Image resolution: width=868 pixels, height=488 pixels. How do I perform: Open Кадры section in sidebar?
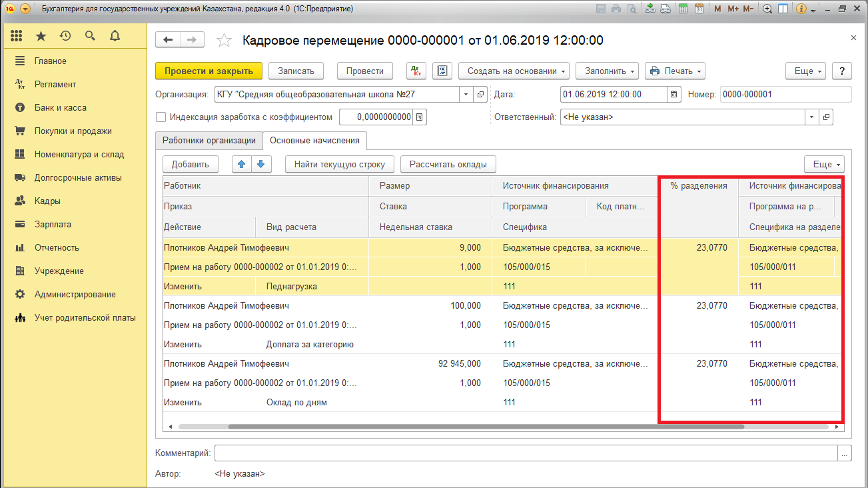(47, 201)
